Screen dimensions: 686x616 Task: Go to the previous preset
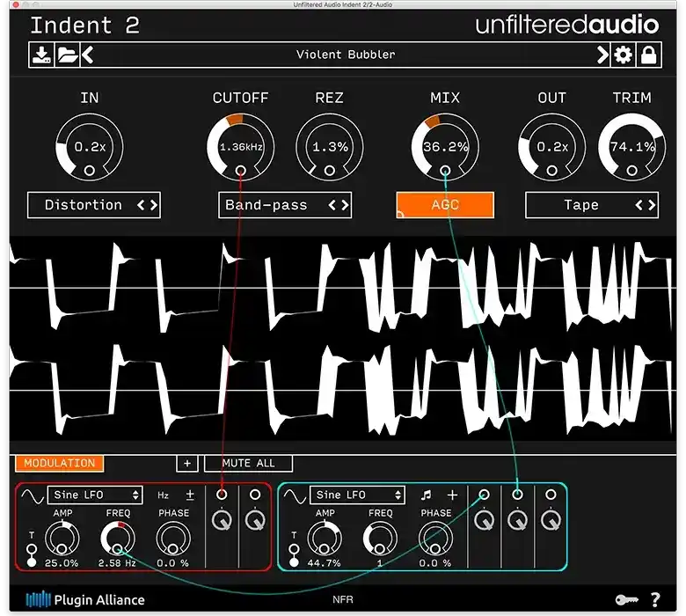click(87, 55)
